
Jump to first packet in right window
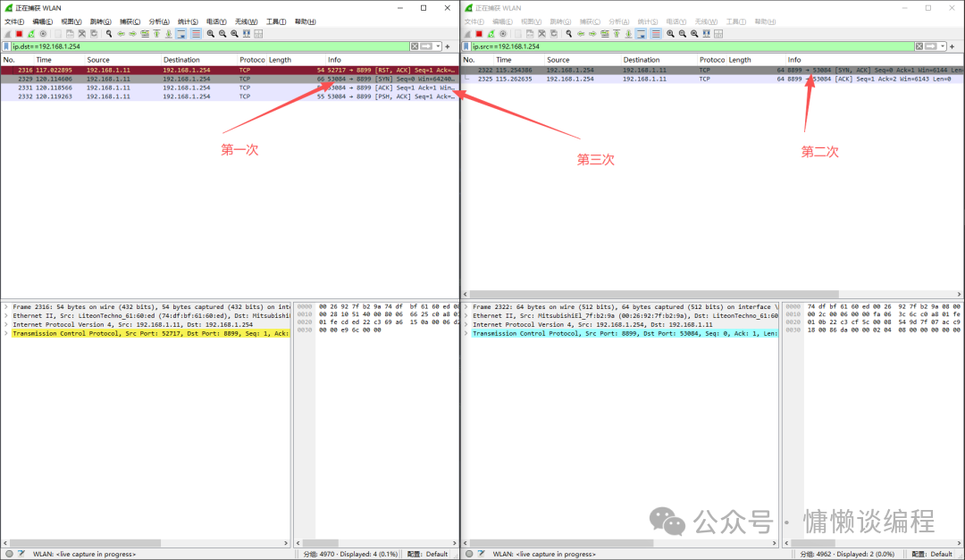616,34
